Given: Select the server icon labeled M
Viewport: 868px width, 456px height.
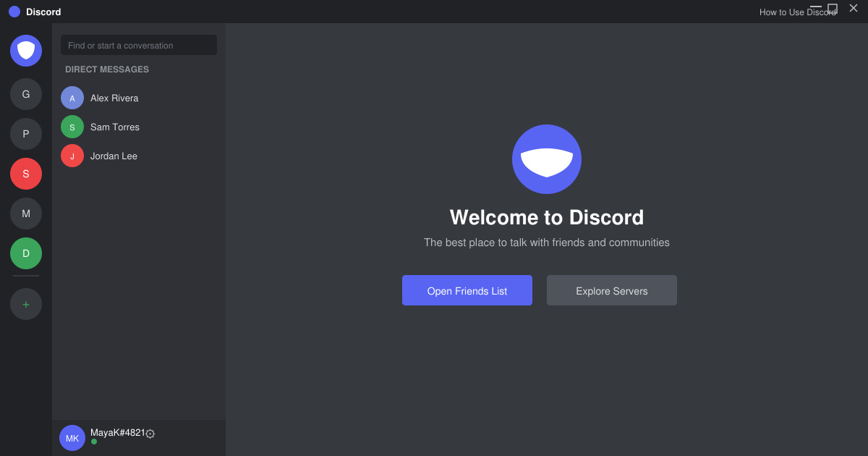Looking at the screenshot, I should coord(26,214).
